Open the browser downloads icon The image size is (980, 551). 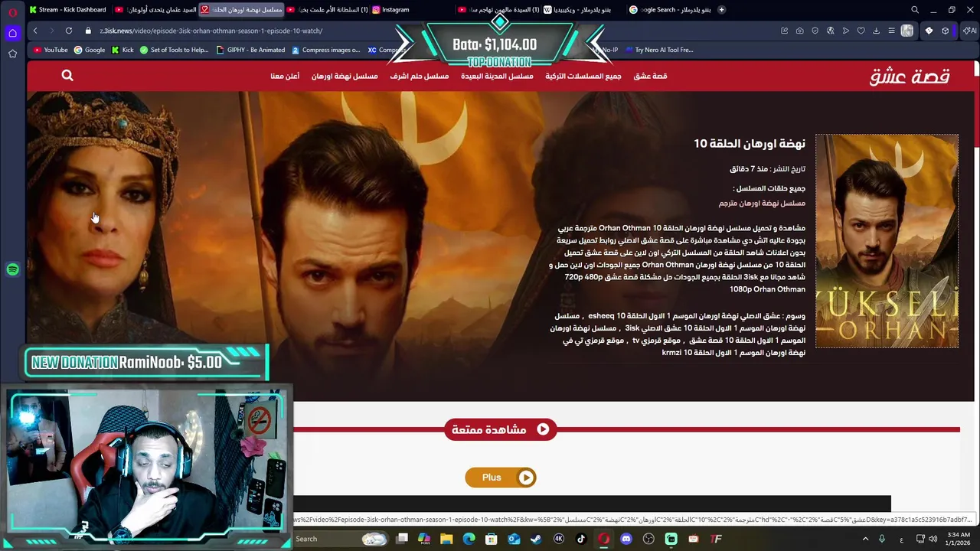(876, 31)
